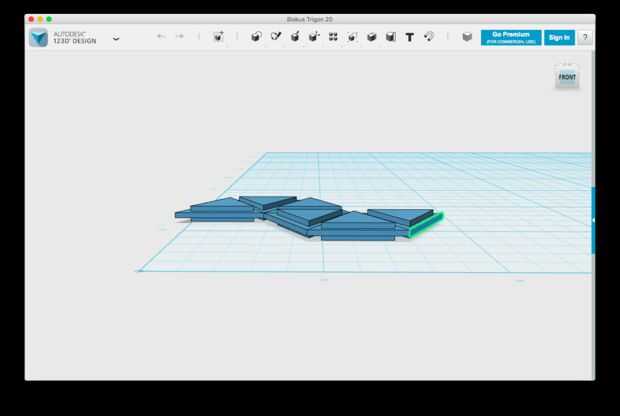The image size is (620, 416).
Task: Click the Go Premium button
Action: pos(511,38)
